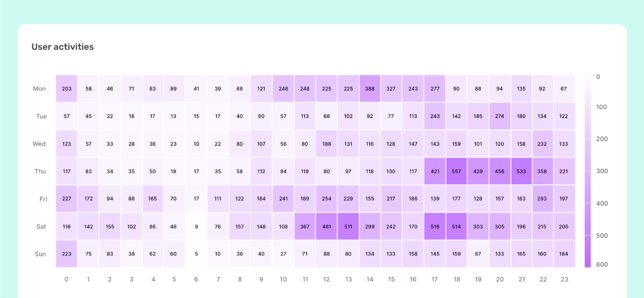This screenshot has height=298, width=644.
Task: Click the Sun row label
Action: pos(40,254)
